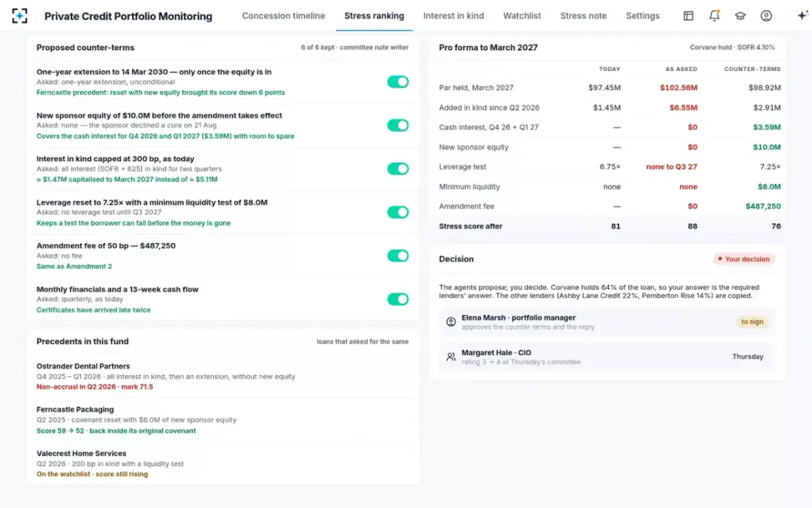Viewport: 812px width, 508px height.
Task: Click the Thursday label for Margaret Hale
Action: pyautogui.click(x=748, y=357)
